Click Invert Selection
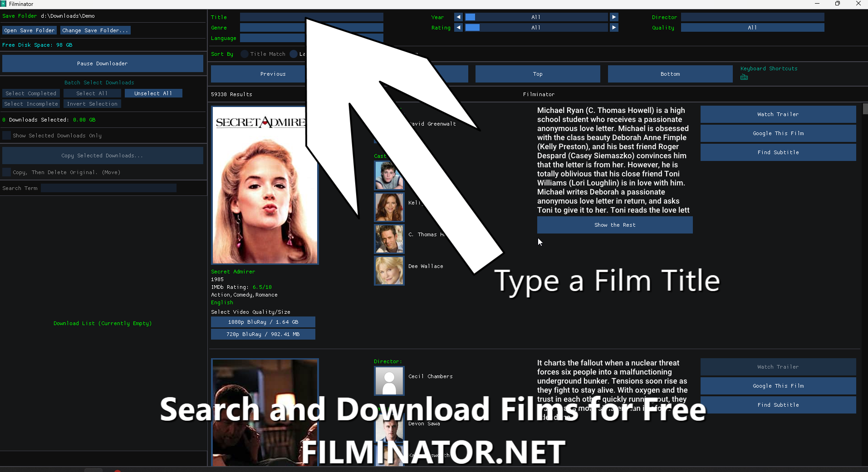 [x=92, y=103]
